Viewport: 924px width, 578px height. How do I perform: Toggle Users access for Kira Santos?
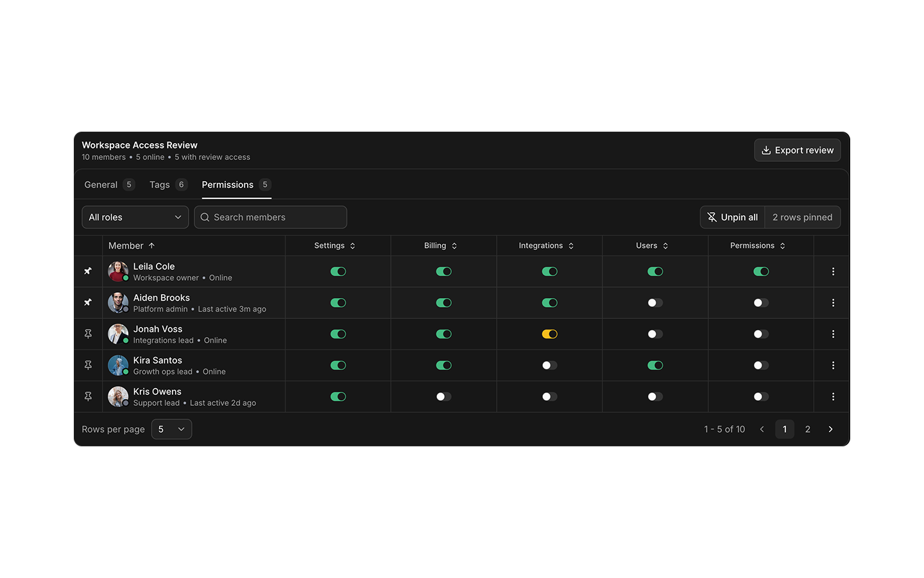(655, 365)
